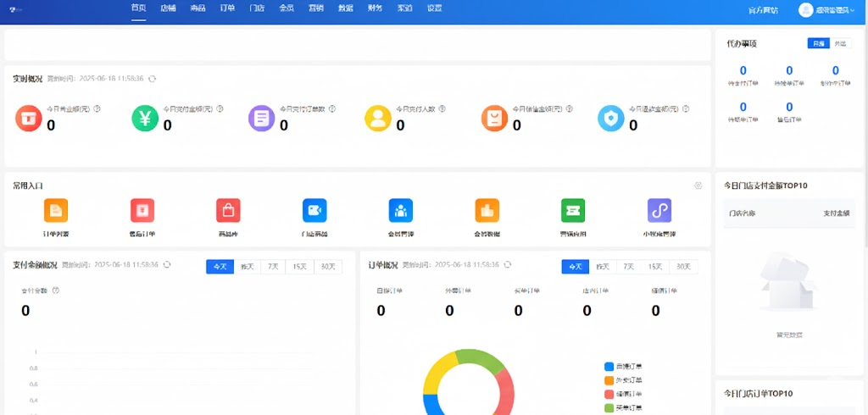The image size is (868, 415).
Task: Click the 待支付订单 count in 代办事项
Action: pos(743,71)
